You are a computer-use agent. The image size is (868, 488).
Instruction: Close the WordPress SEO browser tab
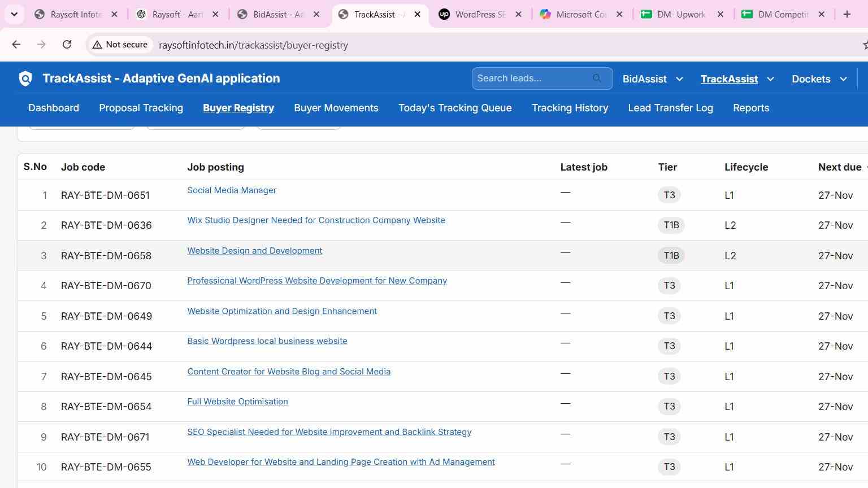518,15
